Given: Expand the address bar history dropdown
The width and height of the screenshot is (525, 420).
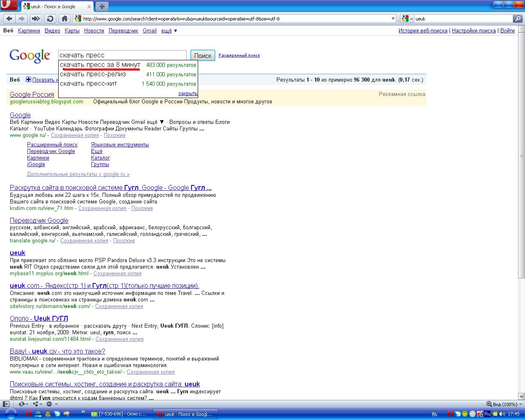Looking at the screenshot, I should click(x=393, y=18).
